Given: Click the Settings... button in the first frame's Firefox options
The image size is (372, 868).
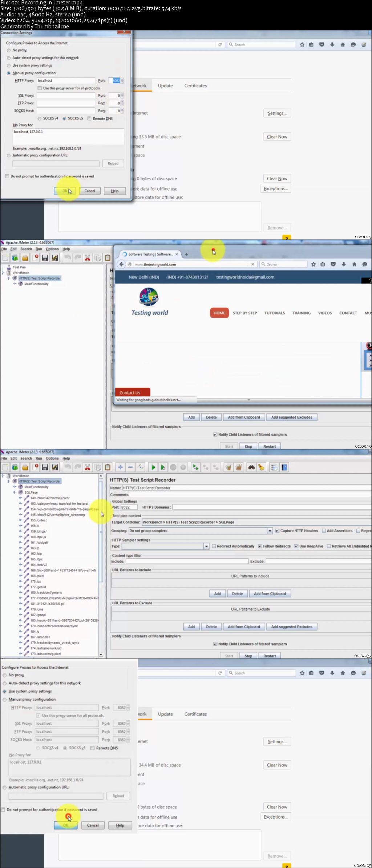Looking at the screenshot, I should pos(277,113).
